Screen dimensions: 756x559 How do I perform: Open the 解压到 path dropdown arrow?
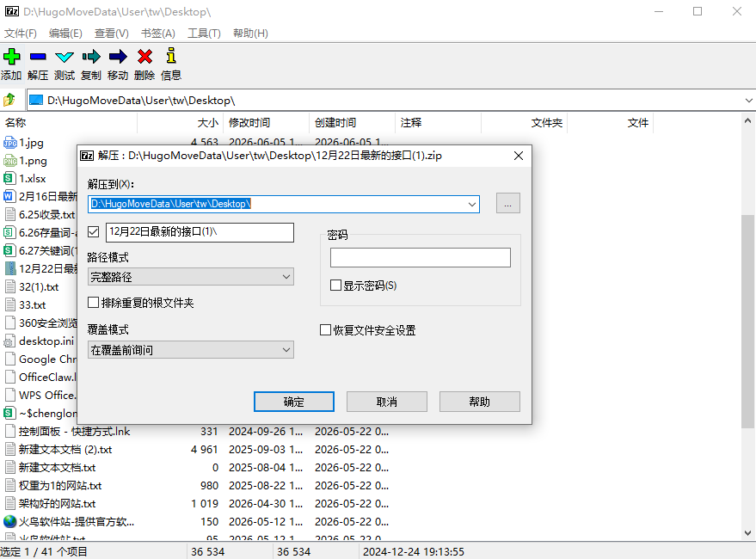tap(472, 205)
